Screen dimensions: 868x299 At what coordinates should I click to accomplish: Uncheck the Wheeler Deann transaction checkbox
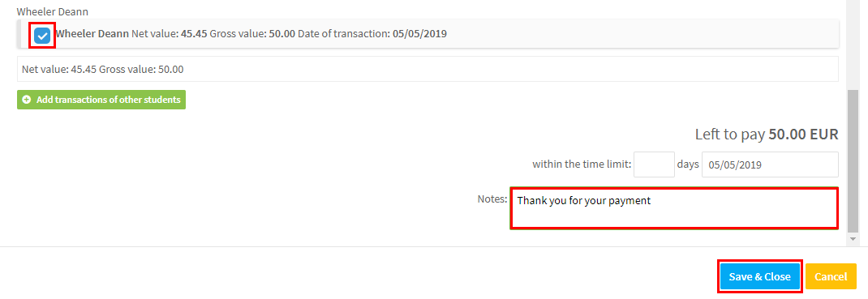coord(42,36)
